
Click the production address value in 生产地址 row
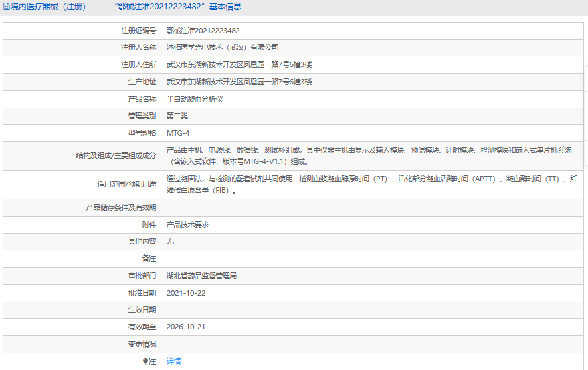click(239, 82)
